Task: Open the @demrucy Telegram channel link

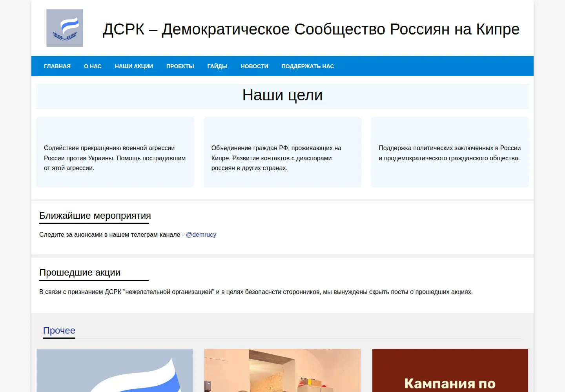Action: (201, 234)
